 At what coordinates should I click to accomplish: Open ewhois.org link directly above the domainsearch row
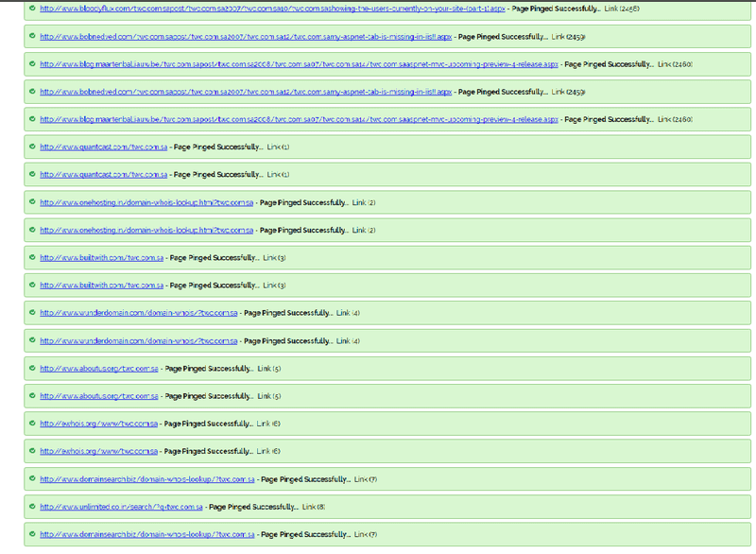click(x=99, y=451)
